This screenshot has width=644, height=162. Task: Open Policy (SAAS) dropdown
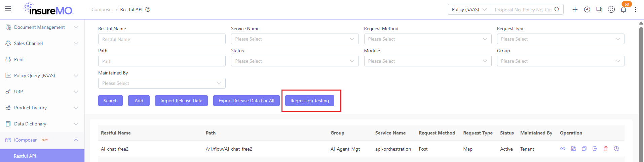click(x=469, y=9)
